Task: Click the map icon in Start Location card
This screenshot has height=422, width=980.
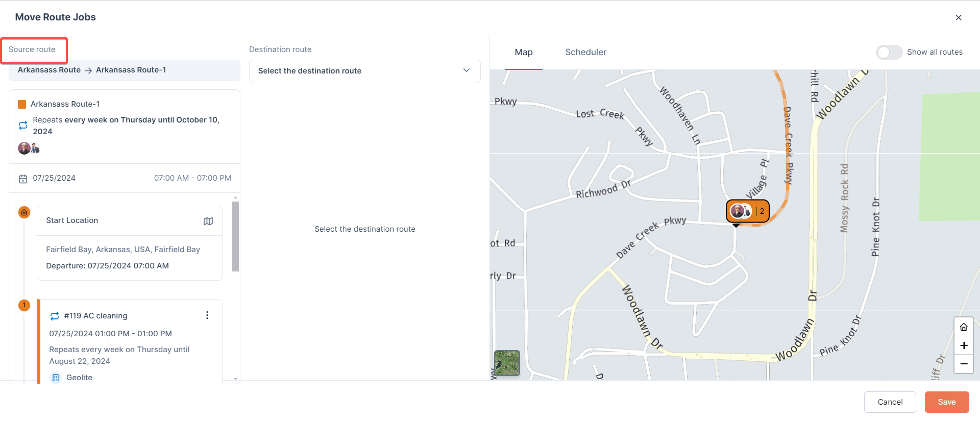Action: coord(208,221)
